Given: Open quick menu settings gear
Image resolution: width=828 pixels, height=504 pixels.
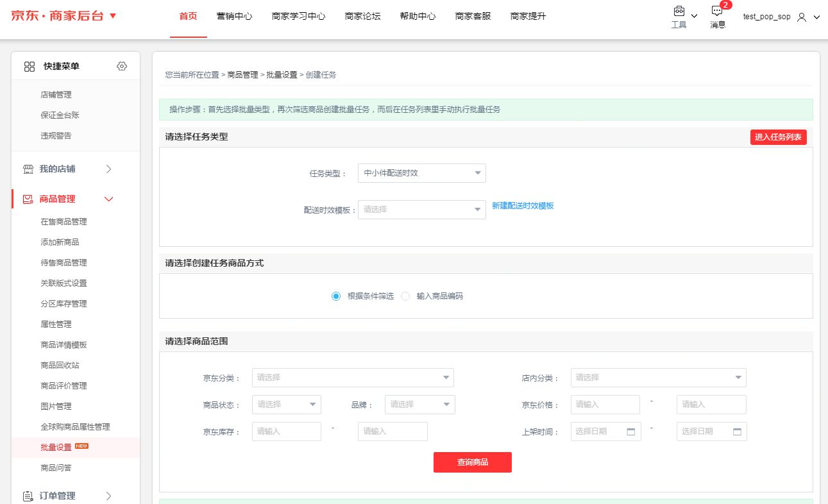Looking at the screenshot, I should pos(122,66).
